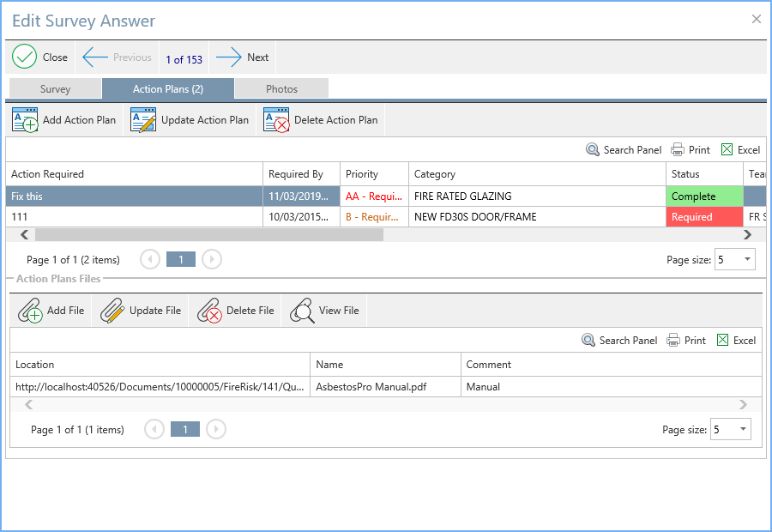Expand the action plans Page size dropdown

point(747,259)
